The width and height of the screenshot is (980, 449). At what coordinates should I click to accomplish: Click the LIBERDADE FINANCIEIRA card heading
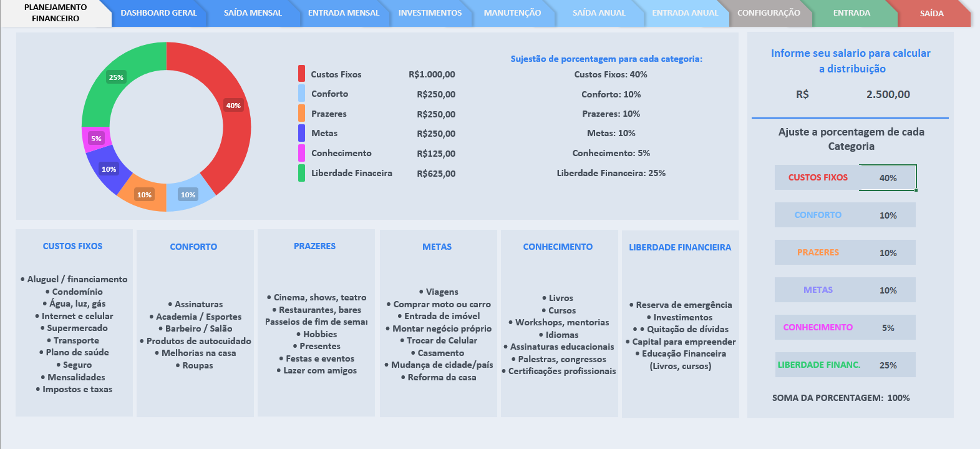[680, 247]
